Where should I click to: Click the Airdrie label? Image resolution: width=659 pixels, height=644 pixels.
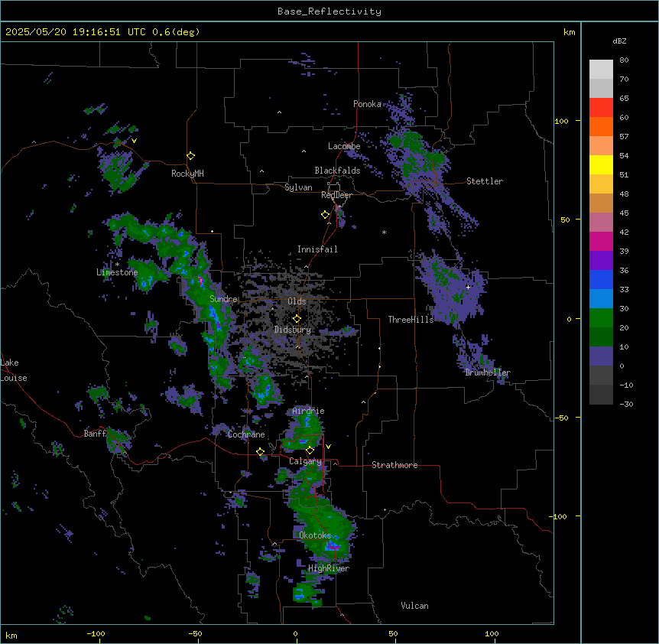[308, 411]
